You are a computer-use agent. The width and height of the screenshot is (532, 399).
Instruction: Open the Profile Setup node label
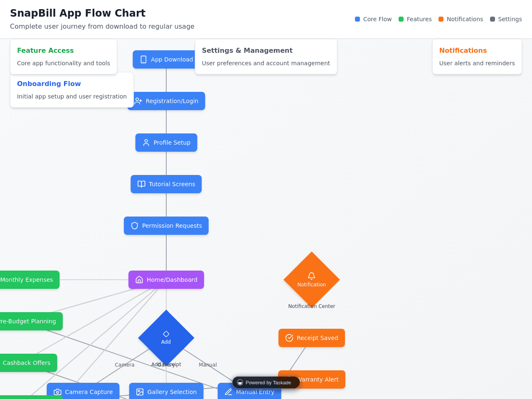click(x=172, y=143)
